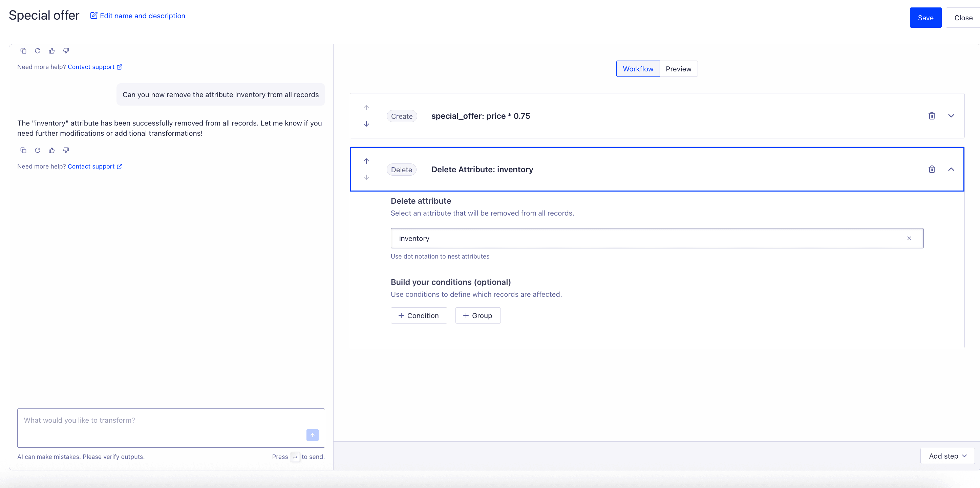Expand the special_offer create step details
This screenshot has width=980, height=488.
(x=951, y=115)
